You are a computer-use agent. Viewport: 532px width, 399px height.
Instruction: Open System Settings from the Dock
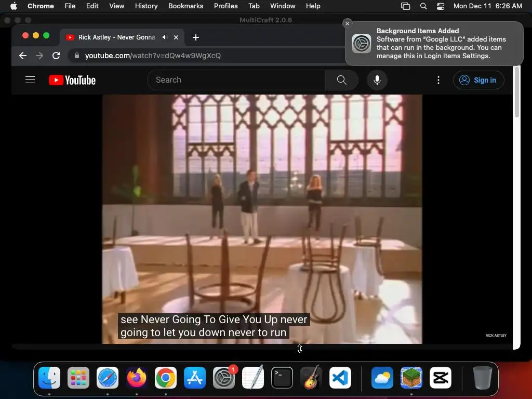point(224,378)
